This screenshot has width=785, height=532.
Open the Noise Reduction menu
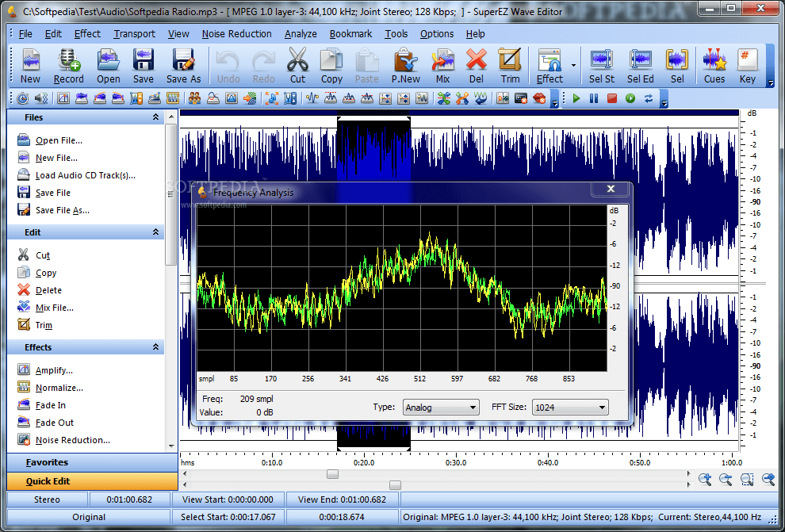236,33
